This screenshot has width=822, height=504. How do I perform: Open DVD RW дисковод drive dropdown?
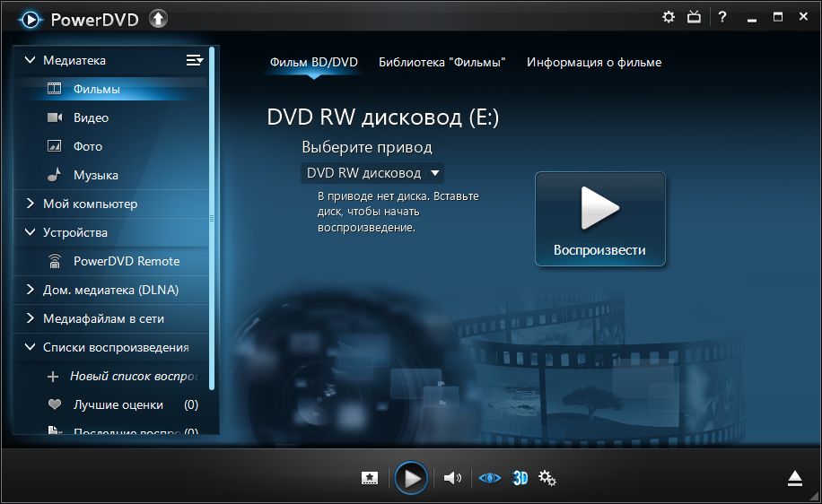coord(372,173)
